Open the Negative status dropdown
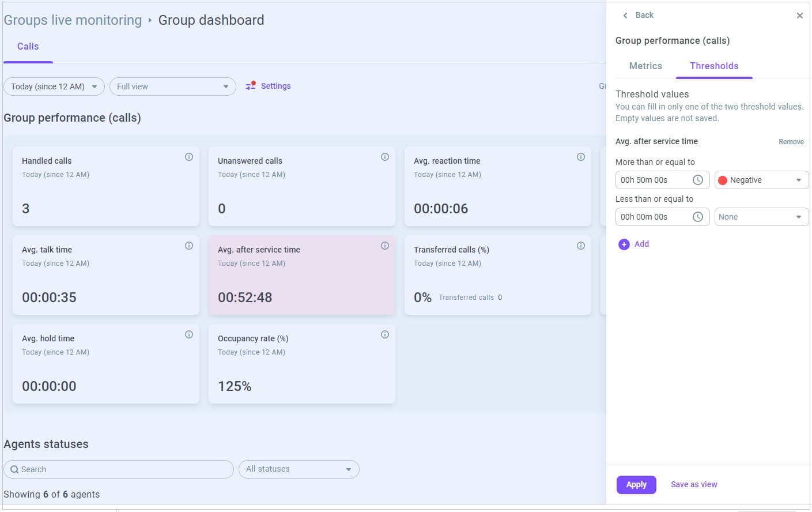Image resolution: width=812 pixels, height=512 pixels. point(761,180)
